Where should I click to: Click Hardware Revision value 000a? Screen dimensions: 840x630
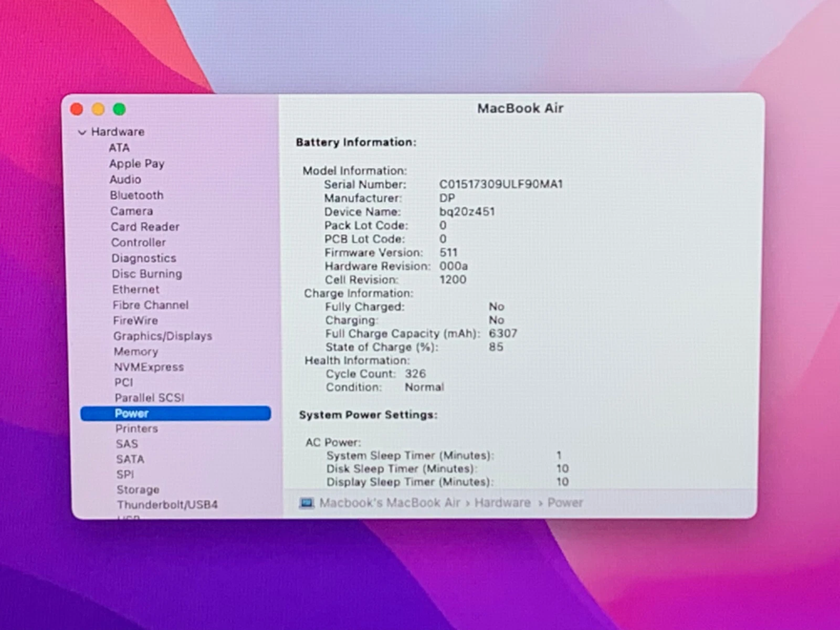click(454, 266)
